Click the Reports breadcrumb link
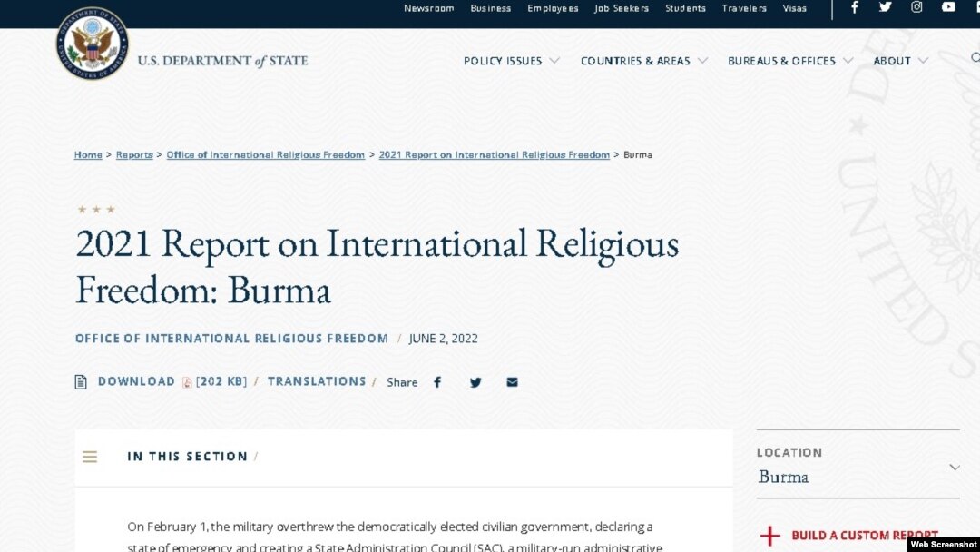 [134, 154]
